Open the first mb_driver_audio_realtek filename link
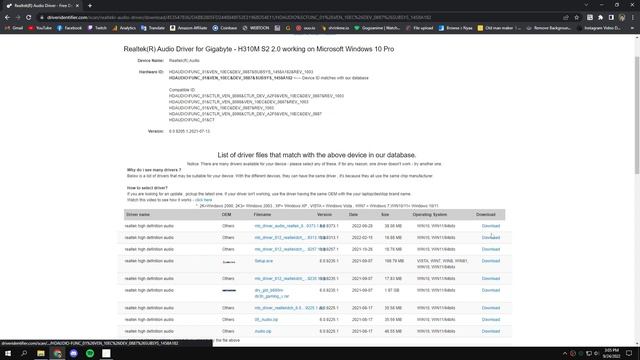 pyautogui.click(x=286, y=226)
